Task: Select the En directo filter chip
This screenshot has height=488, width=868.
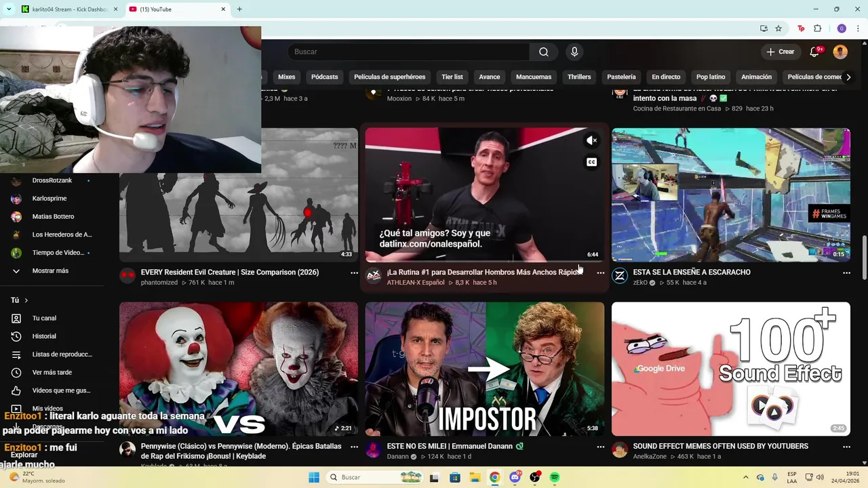Action: click(x=666, y=77)
